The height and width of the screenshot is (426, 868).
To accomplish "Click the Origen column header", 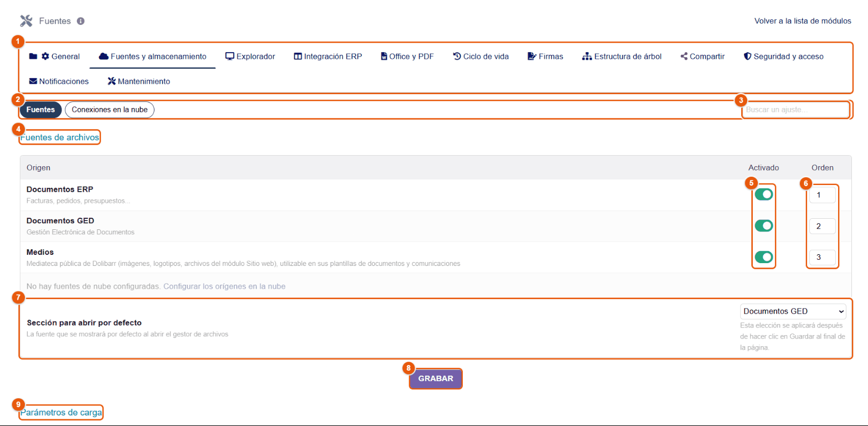I will point(38,167).
